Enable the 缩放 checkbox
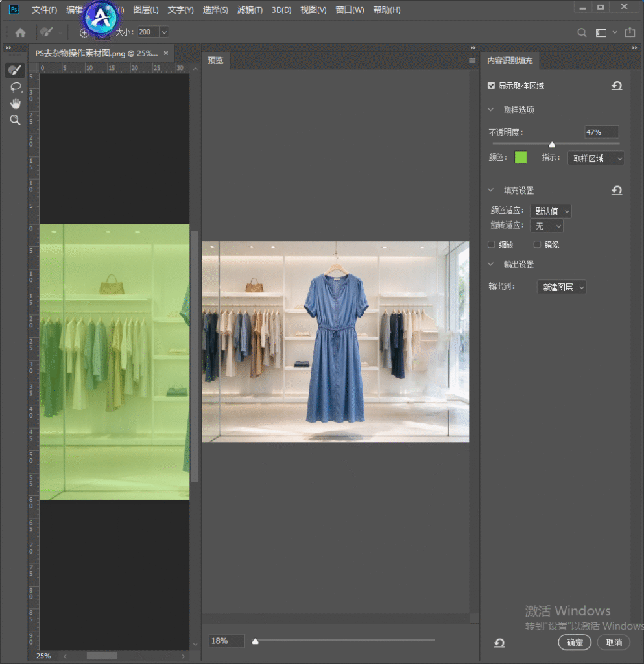This screenshot has height=664, width=644. [x=491, y=244]
